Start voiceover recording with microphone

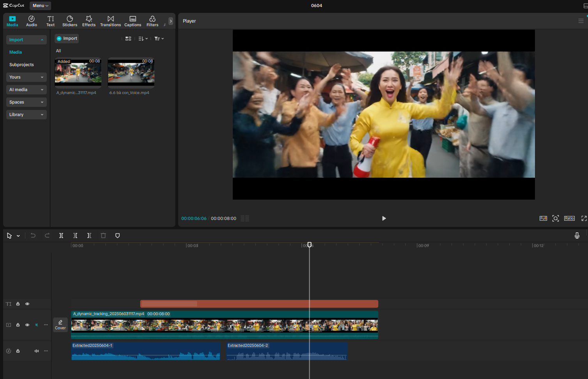577,236
